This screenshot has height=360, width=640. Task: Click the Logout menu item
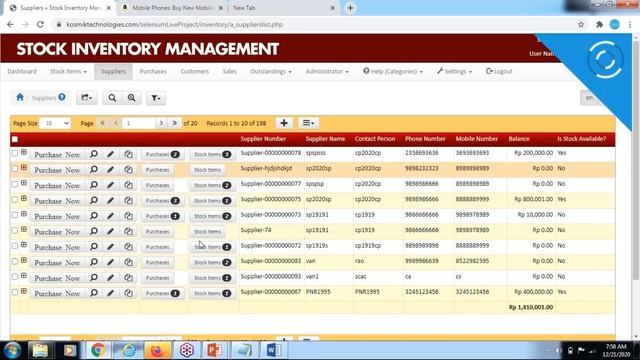(499, 71)
